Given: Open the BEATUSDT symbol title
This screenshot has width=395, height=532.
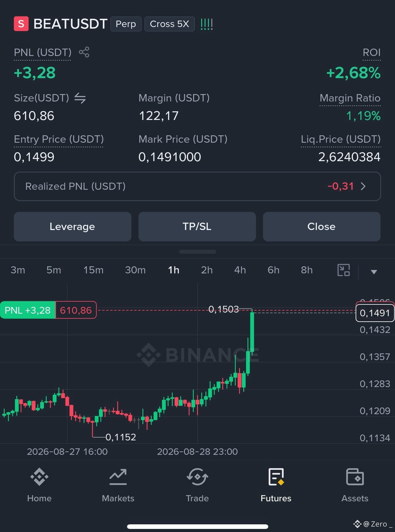Looking at the screenshot, I should pyautogui.click(x=70, y=24).
